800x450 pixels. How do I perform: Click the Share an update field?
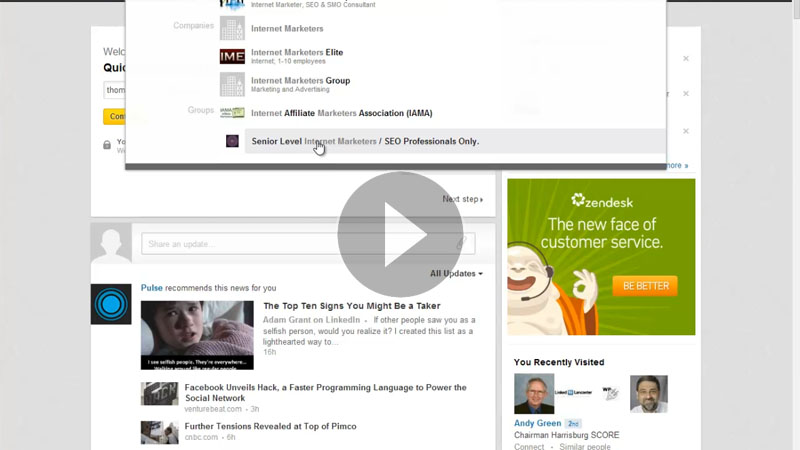coord(308,244)
